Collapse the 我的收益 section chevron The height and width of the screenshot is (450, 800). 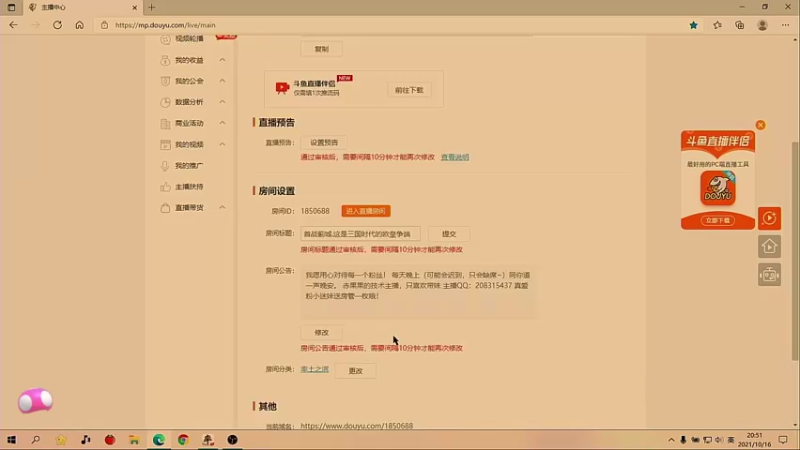[x=222, y=60]
